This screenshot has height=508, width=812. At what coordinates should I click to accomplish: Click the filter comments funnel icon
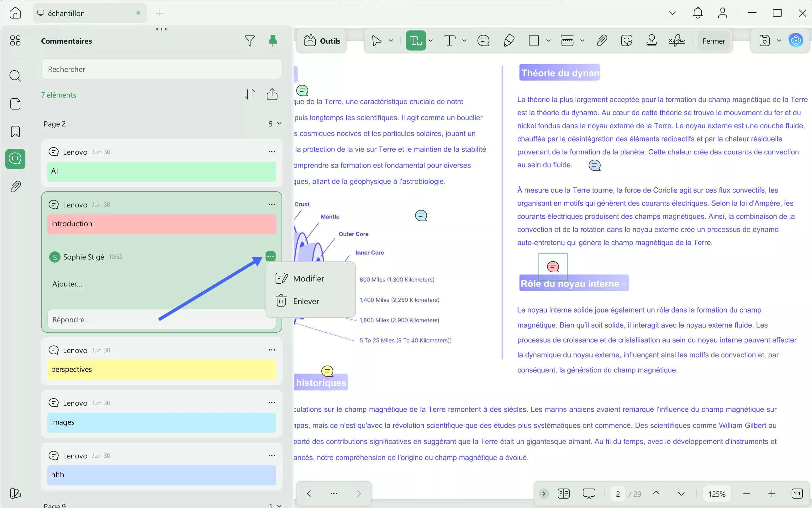click(x=250, y=41)
